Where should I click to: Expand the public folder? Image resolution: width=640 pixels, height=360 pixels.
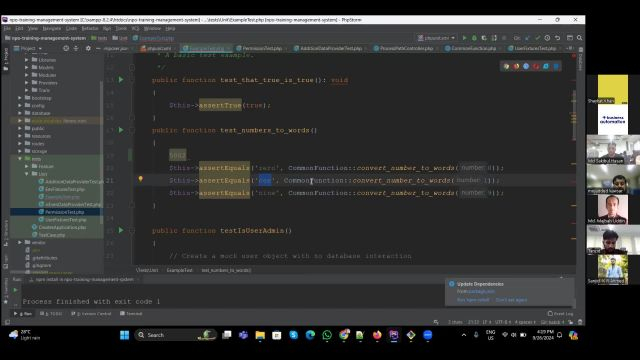20,128
